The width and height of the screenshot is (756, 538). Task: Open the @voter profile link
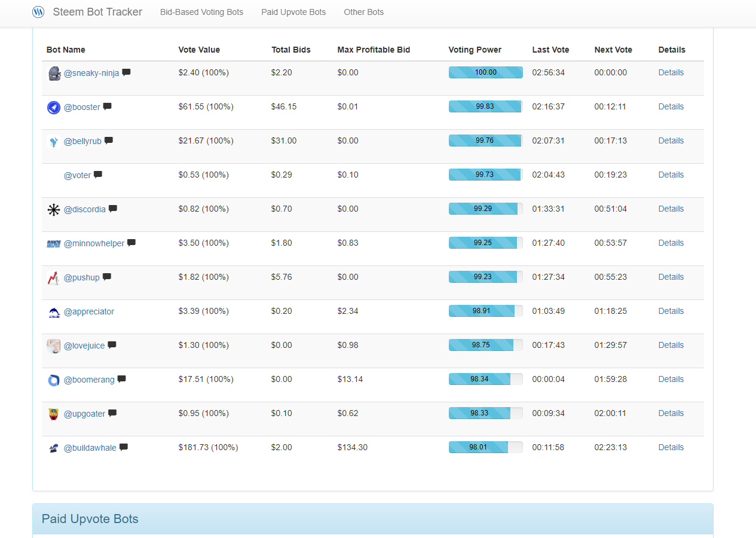(x=77, y=175)
